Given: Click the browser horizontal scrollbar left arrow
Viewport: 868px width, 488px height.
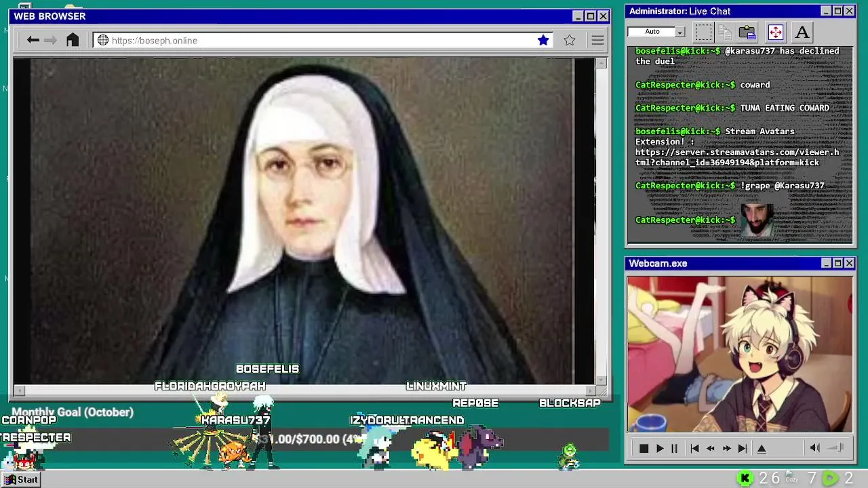Looking at the screenshot, I should [x=19, y=390].
